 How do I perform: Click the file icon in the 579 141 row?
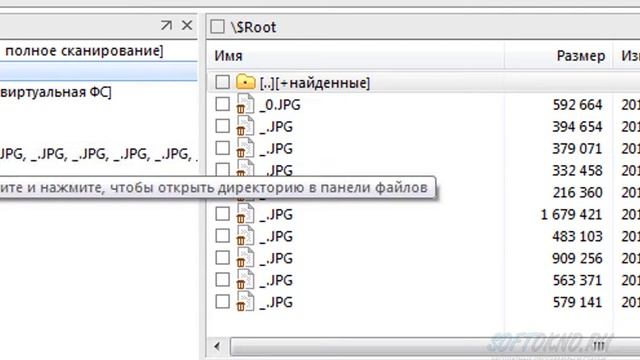point(245,302)
